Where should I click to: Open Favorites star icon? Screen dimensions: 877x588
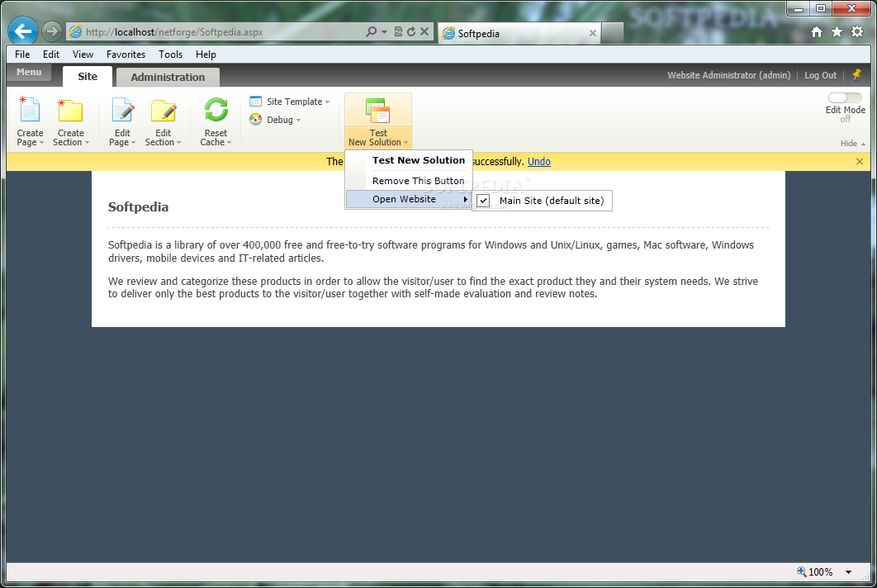pos(837,32)
